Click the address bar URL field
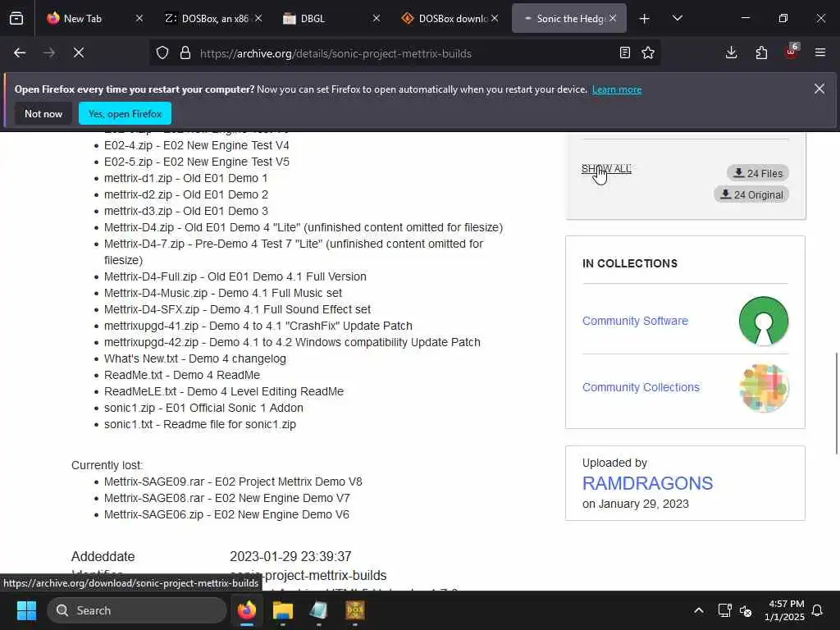 [404, 53]
